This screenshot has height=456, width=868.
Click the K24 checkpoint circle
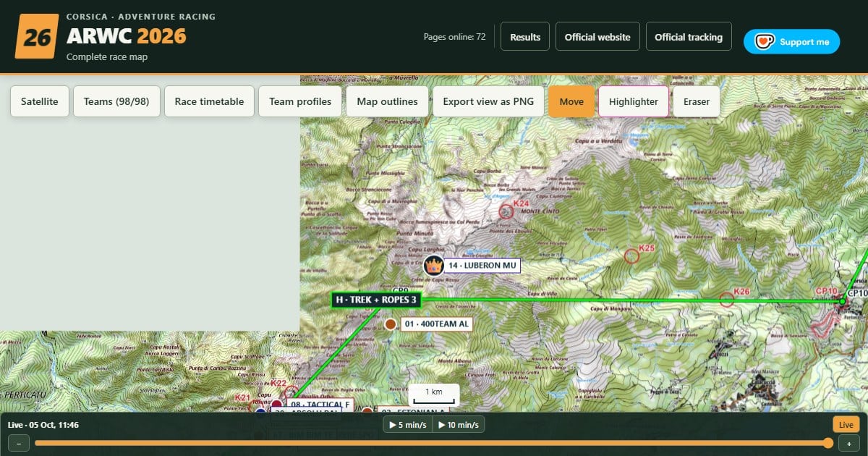coord(506,211)
